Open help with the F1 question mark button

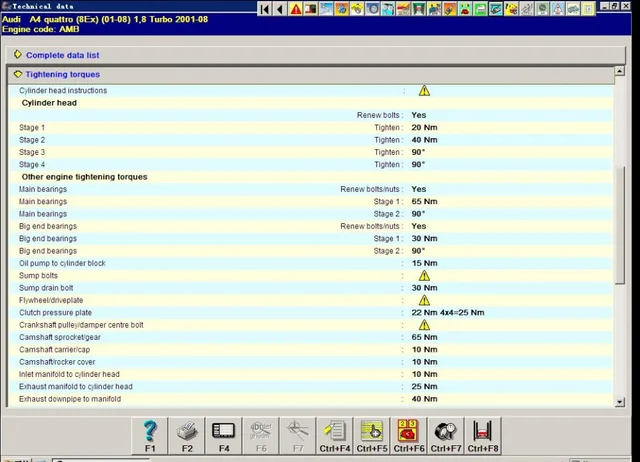click(150, 434)
